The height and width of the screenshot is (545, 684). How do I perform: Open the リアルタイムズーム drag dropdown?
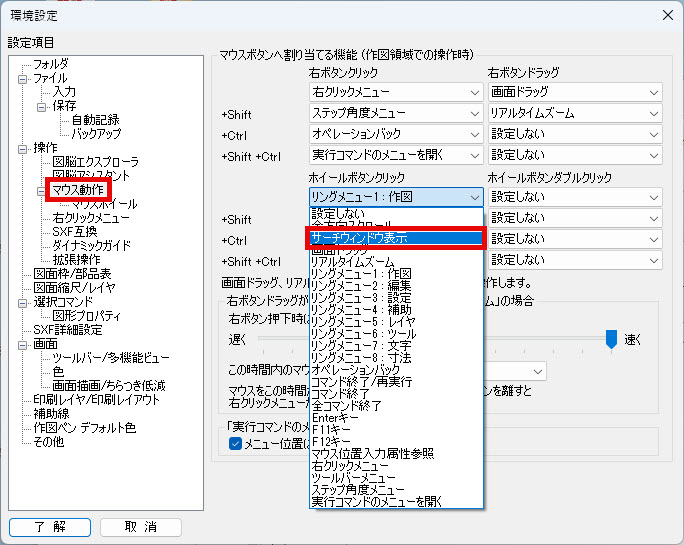coord(574,114)
